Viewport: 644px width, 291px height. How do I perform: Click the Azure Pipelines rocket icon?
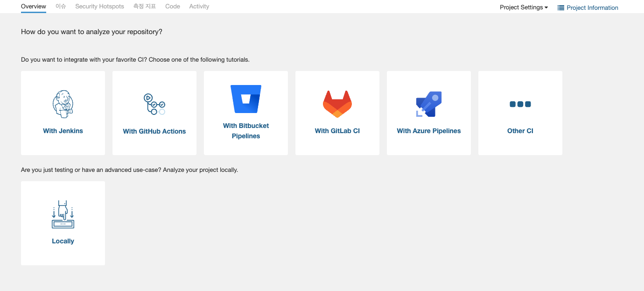(429, 104)
